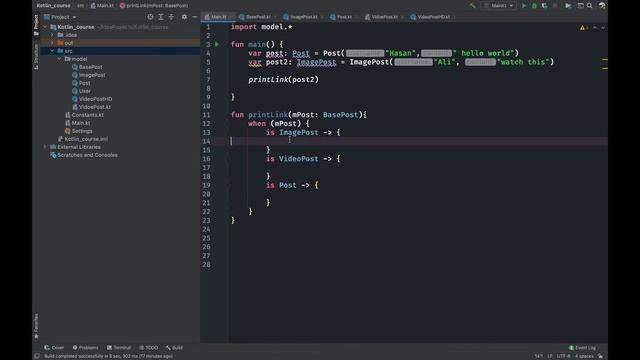Open the Build tool window

174,348
